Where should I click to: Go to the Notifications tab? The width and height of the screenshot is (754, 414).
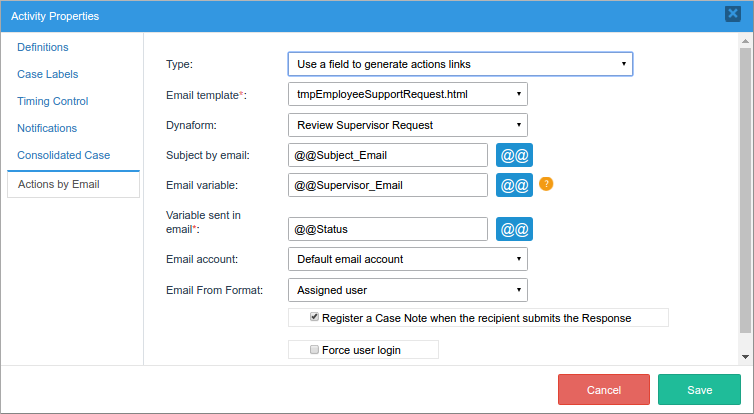(47, 128)
